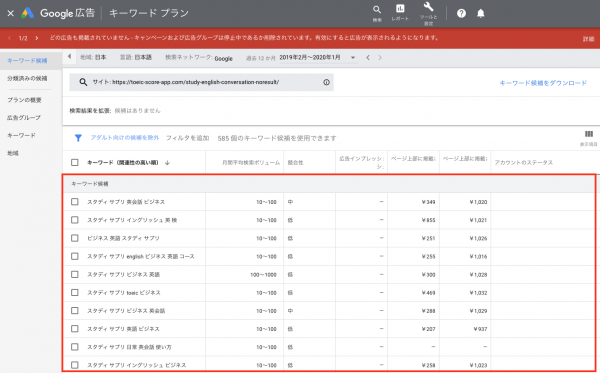Image resolution: width=600 pixels, height=373 pixels.
Task: Open プランの概要 in sidebar
Action: pos(24,100)
